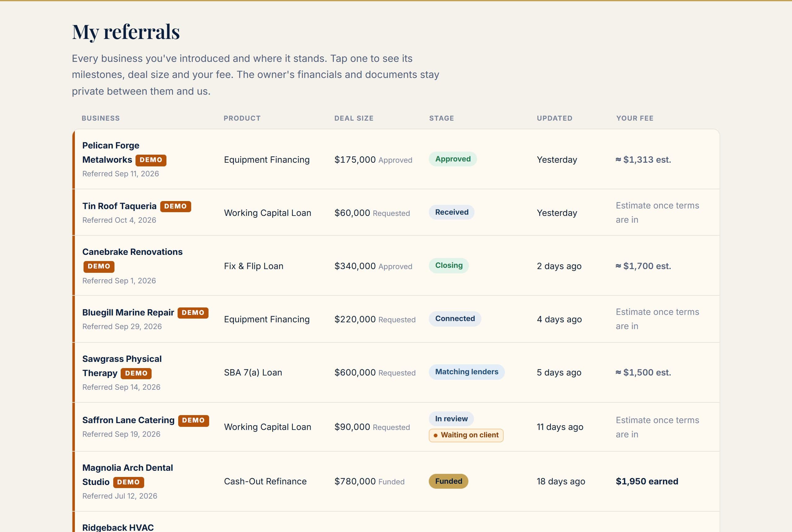Click the DEAL SIZE column header

pos(354,118)
